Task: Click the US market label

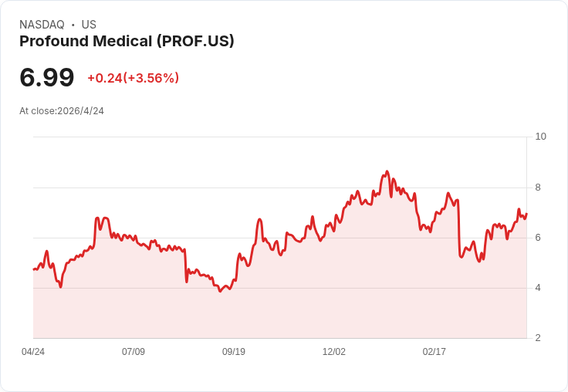Action: pyautogui.click(x=89, y=25)
